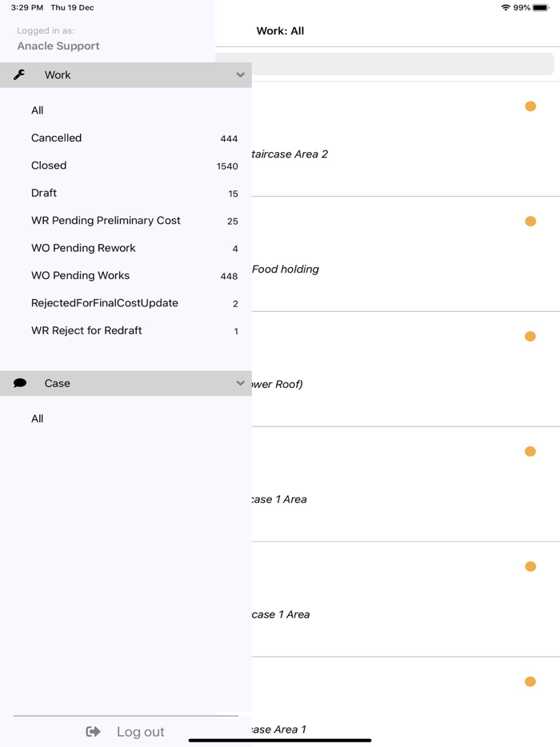Viewport: 560px width, 747px height.
Task: Collapse the Case section chevron
Action: tap(240, 383)
